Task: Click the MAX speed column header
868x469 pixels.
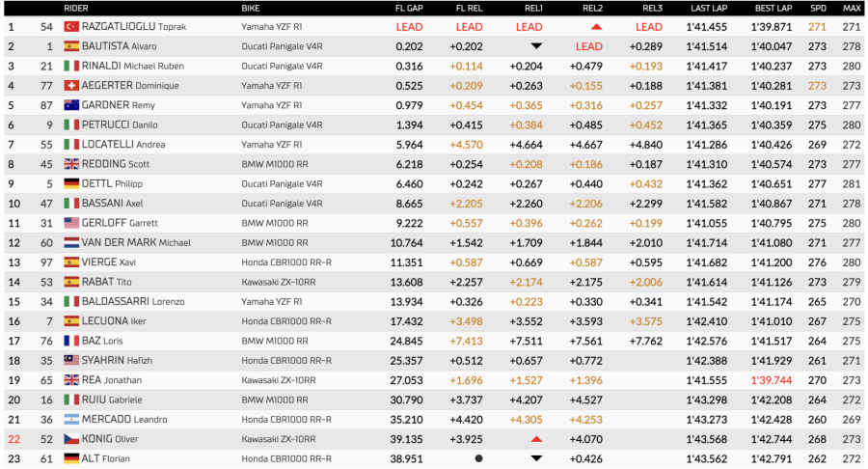Action: 851,8
